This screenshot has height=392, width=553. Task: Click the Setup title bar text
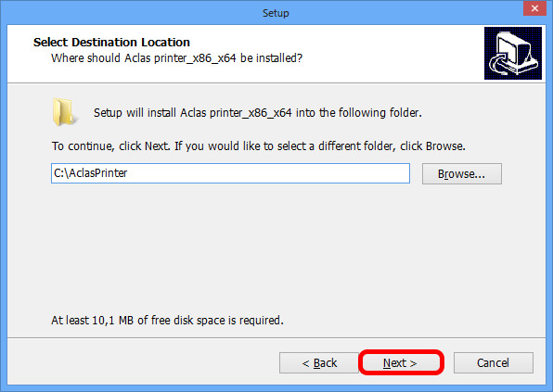point(276,13)
